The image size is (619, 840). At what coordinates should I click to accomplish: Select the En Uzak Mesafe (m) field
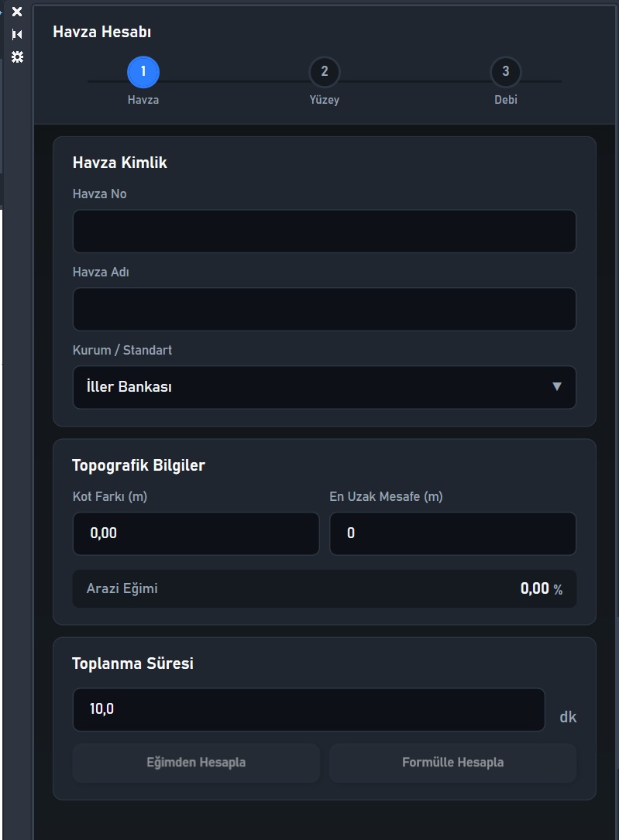tap(453, 533)
